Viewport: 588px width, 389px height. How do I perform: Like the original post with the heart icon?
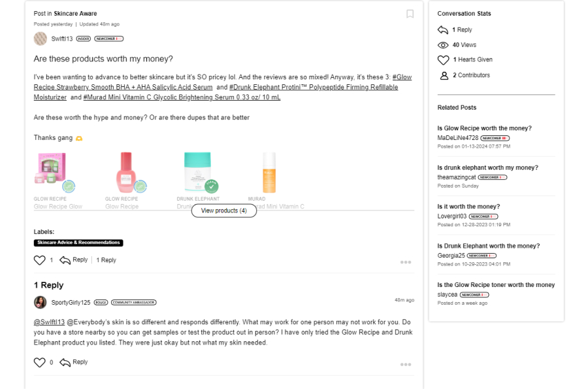pos(40,260)
